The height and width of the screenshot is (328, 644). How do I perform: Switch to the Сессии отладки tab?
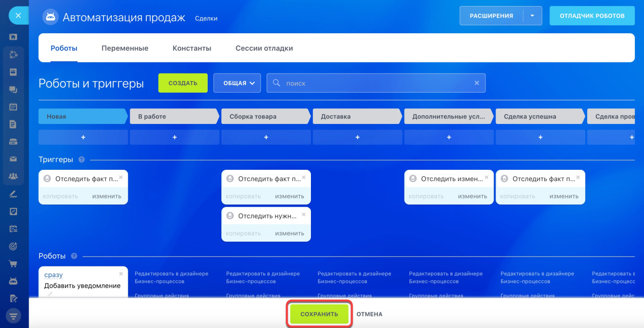pyautogui.click(x=264, y=48)
